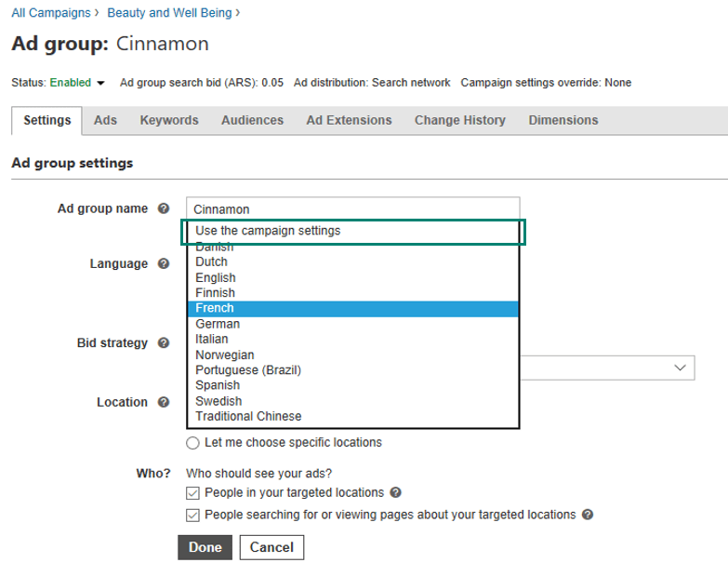This screenshot has height=576, width=728.
Task: Select French in language list
Action: pos(353,308)
